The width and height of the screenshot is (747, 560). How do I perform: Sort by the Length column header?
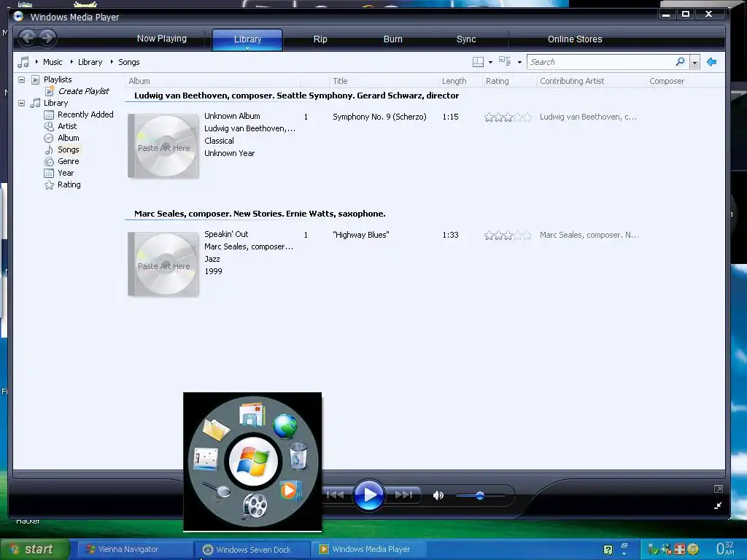460,81
